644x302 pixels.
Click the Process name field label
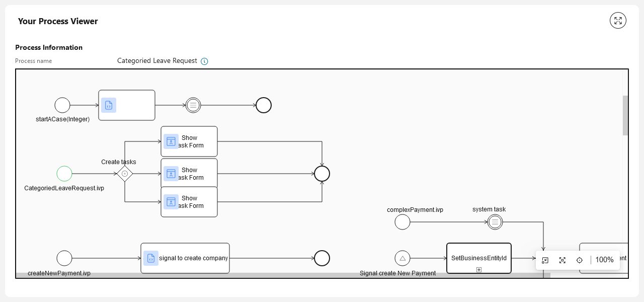pos(33,61)
